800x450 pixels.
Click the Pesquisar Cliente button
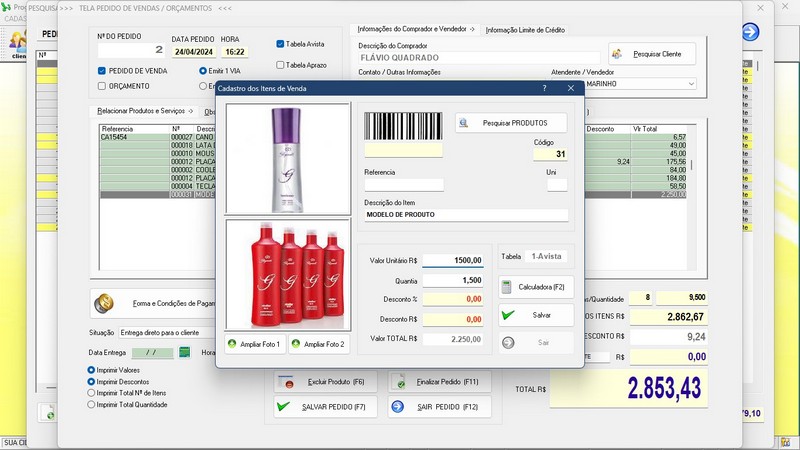[x=652, y=54]
